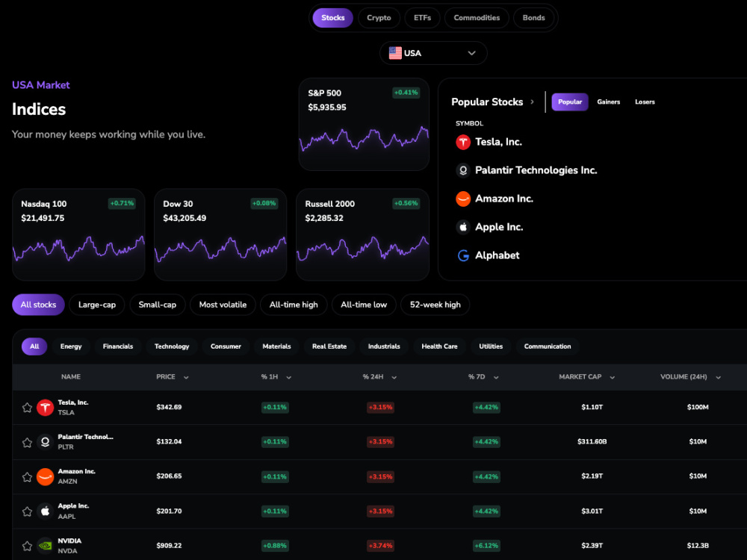Filter by Industrials sector
The height and width of the screenshot is (560, 747).
(384, 346)
